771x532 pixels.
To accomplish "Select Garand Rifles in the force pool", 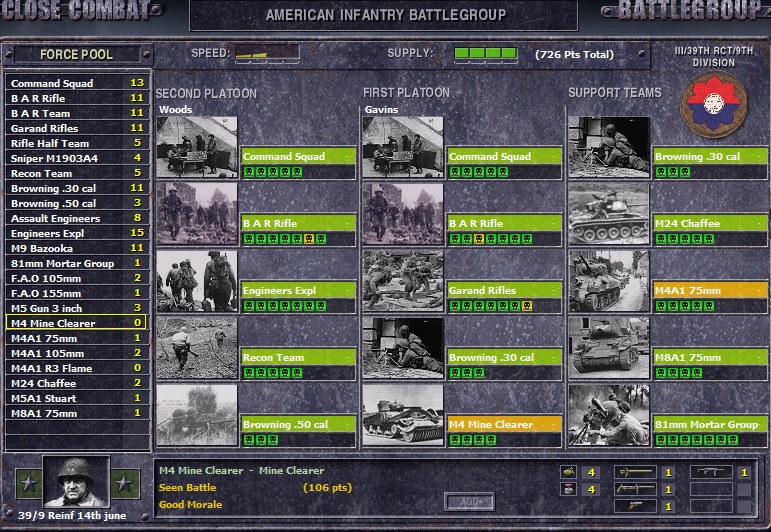I will pos(76,128).
